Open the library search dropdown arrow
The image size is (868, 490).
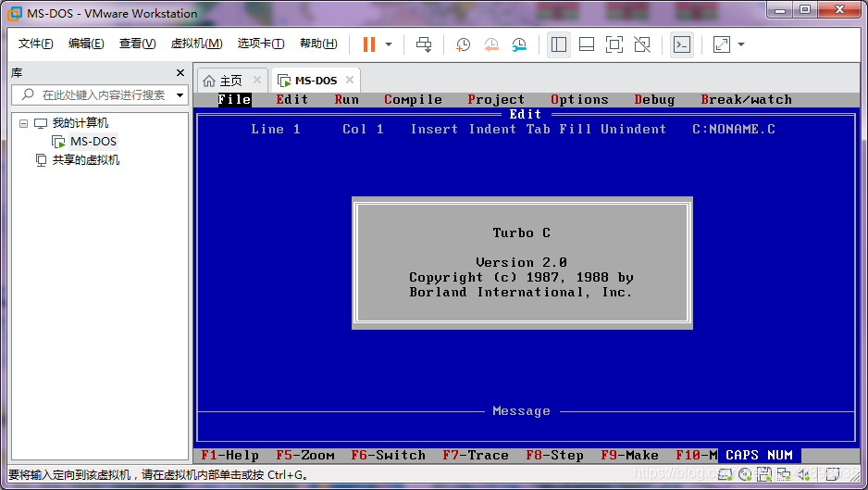(180, 95)
